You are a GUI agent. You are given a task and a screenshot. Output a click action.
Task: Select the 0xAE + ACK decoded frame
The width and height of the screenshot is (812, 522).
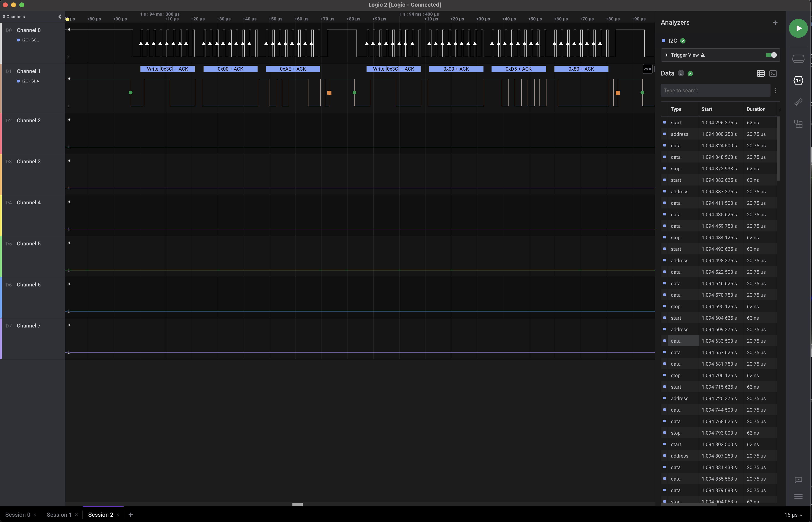[x=293, y=69]
